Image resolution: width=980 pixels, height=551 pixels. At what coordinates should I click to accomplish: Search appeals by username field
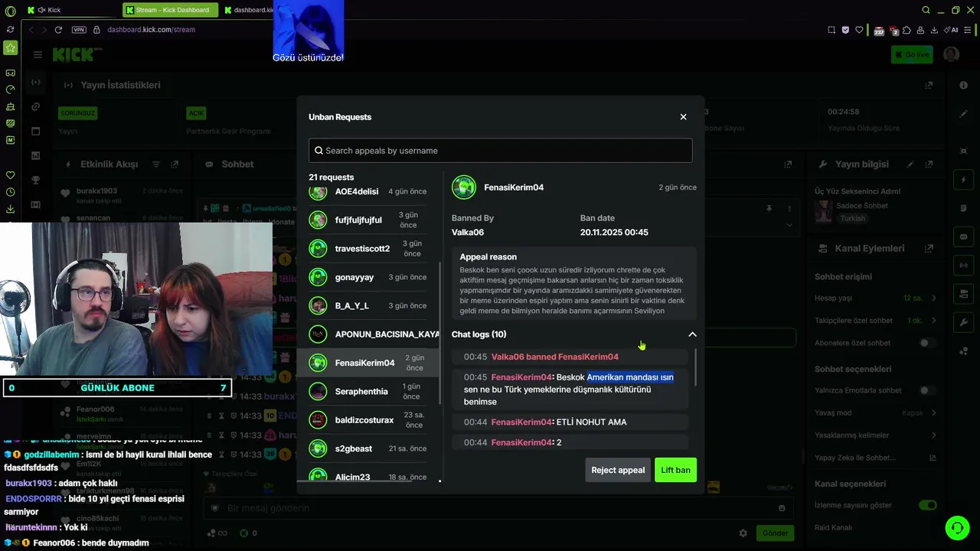pos(501,151)
